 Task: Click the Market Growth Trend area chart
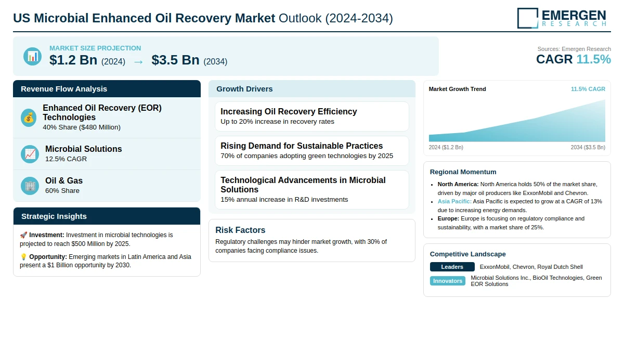coord(517,123)
